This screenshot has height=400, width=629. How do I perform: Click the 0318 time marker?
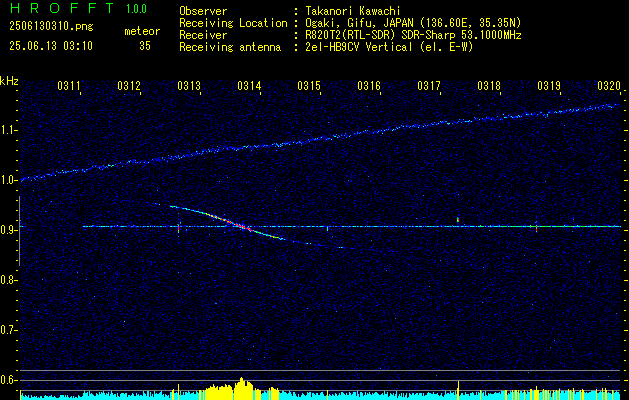coord(489,85)
